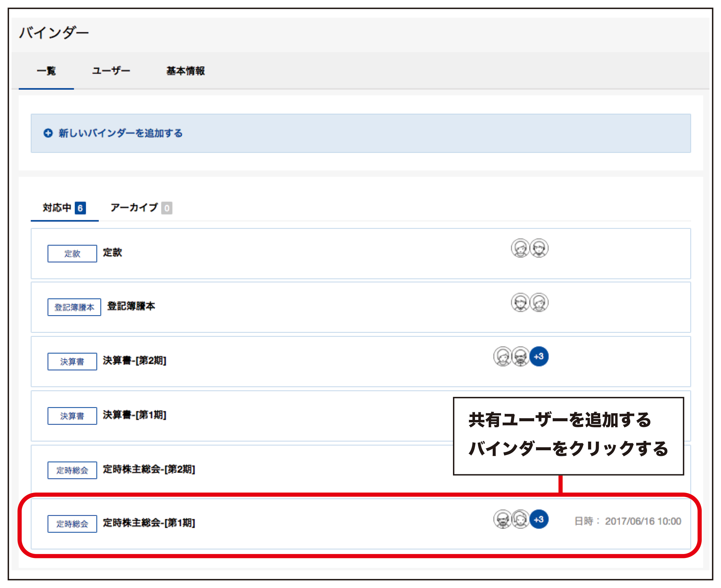Click first user avatar in 定時株主総会-[第1期] row
Viewport: 721px width, 588px height.
[502, 519]
